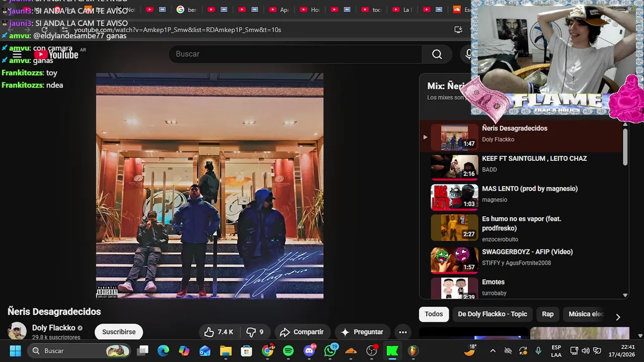The height and width of the screenshot is (362, 644).
Task: Open the 18° weather widget in taskbar
Action: point(470,350)
